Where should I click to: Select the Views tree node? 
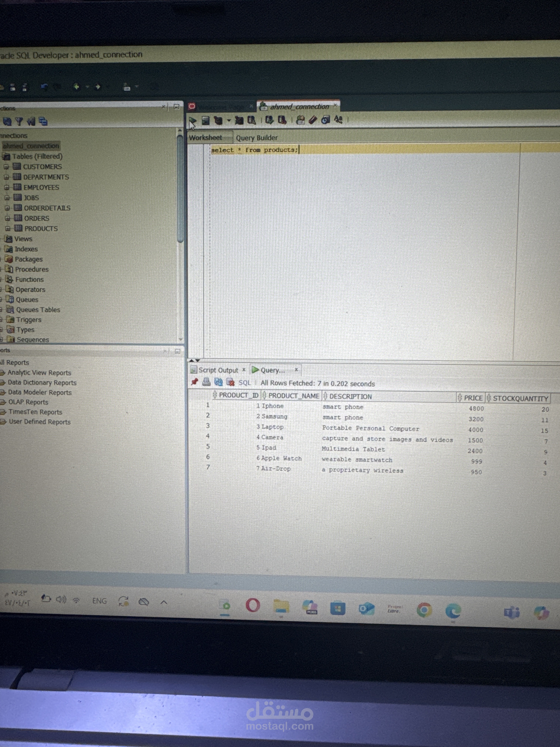(23, 239)
